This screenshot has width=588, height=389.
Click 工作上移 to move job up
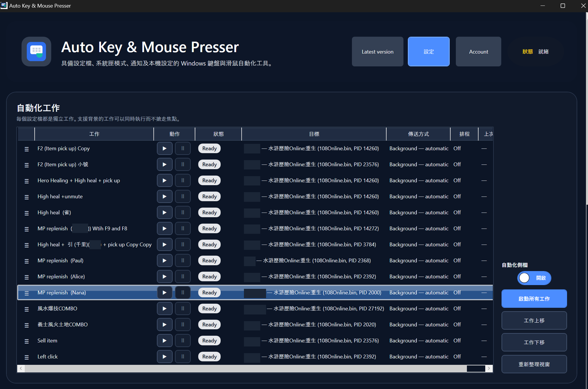point(534,321)
